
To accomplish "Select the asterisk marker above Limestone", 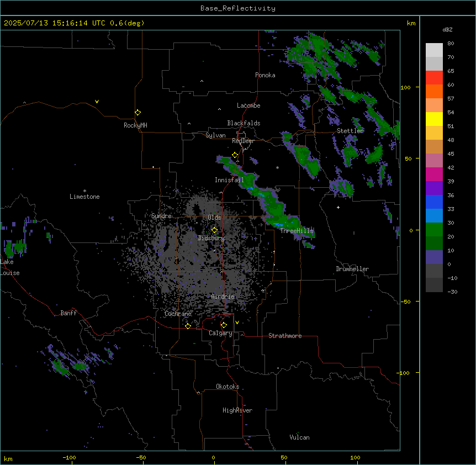I will [x=84, y=191].
